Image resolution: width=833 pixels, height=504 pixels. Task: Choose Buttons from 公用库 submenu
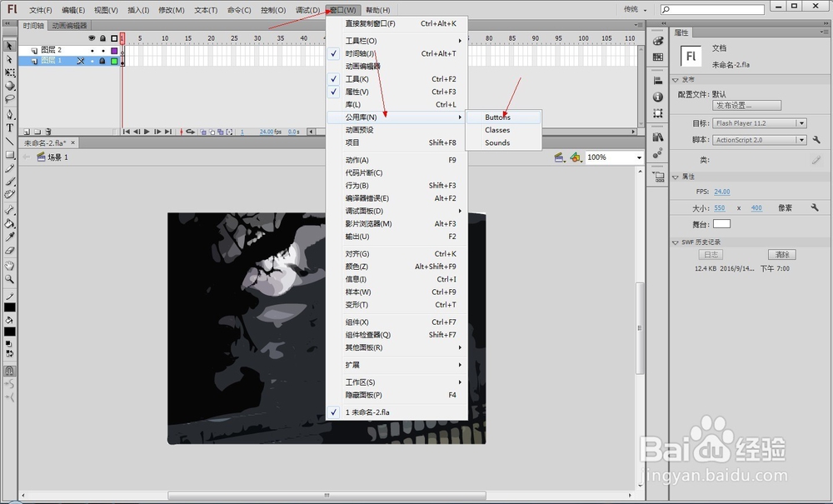504,117
